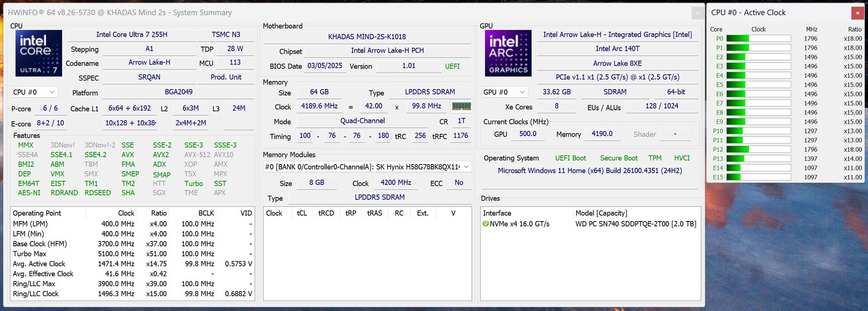This screenshot has width=868, height=311.
Task: Click the BIOS date 03/05/2025 value
Action: tap(325, 66)
